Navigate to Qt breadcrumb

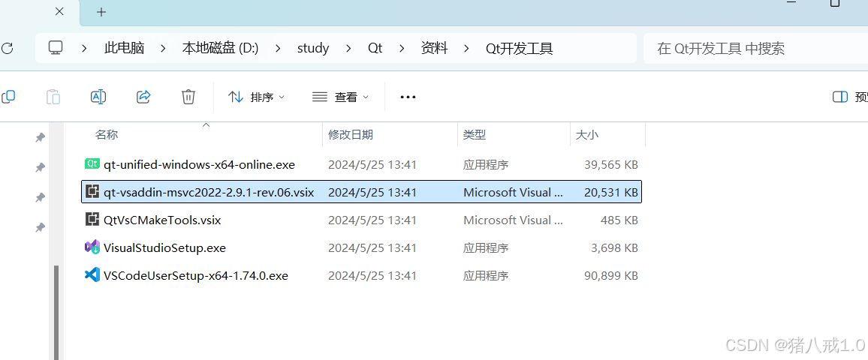pyautogui.click(x=375, y=49)
